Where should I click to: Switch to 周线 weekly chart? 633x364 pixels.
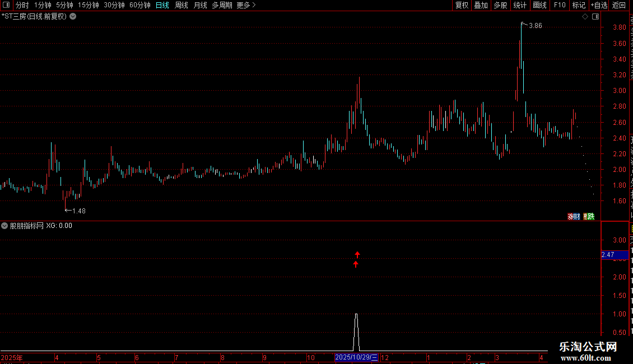(181, 5)
